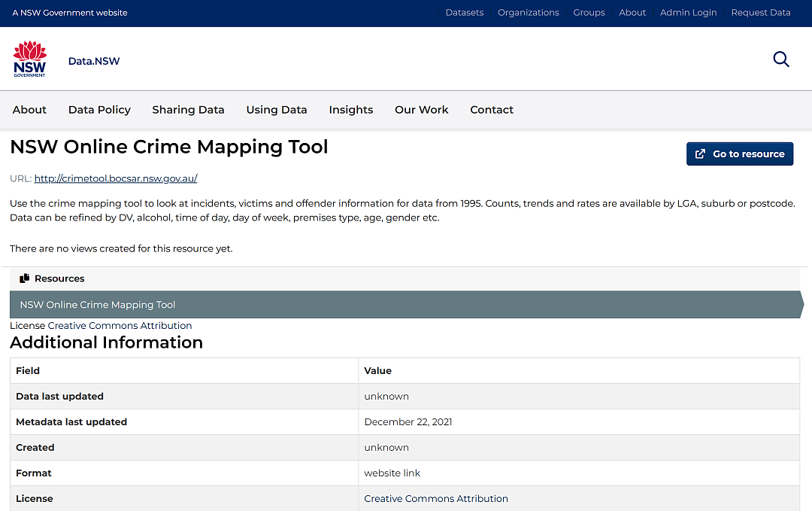Click the Format field cell
Image resolution: width=812 pixels, height=511 pixels.
[184, 473]
